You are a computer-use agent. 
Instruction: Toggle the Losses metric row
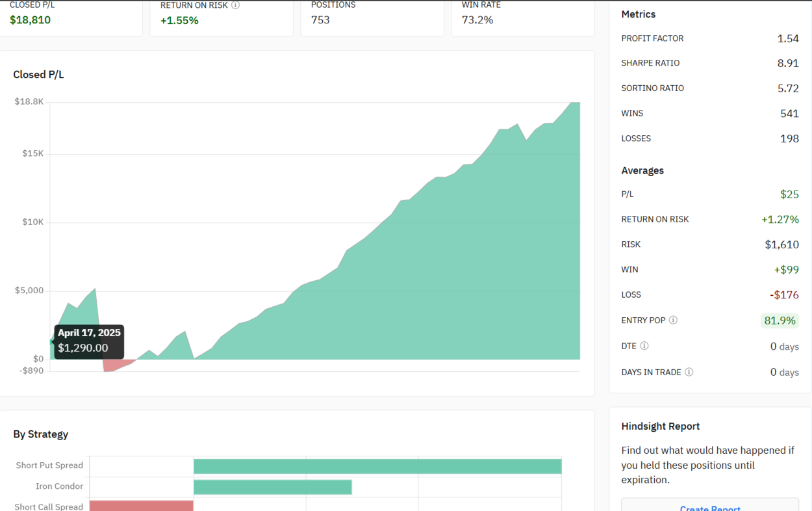tap(709, 138)
